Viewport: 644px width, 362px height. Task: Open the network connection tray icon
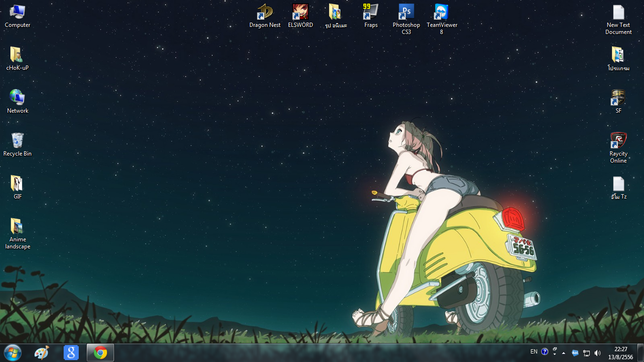[x=586, y=353]
